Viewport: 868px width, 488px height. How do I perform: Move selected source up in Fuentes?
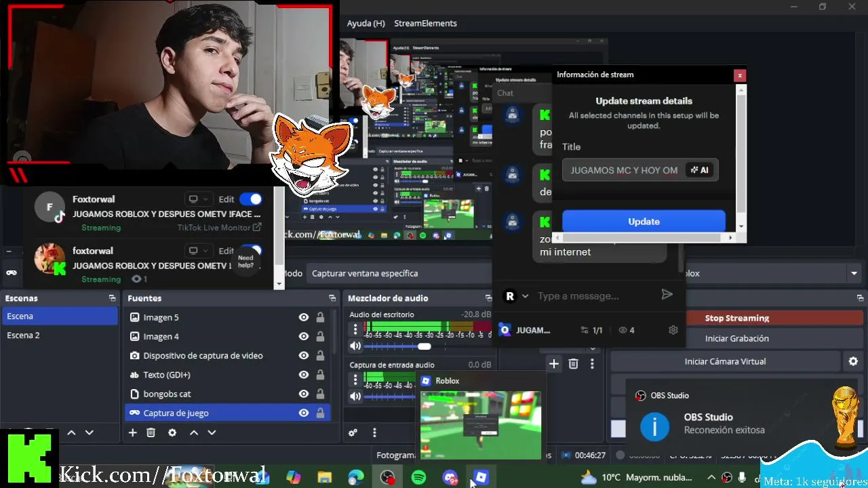click(x=194, y=432)
